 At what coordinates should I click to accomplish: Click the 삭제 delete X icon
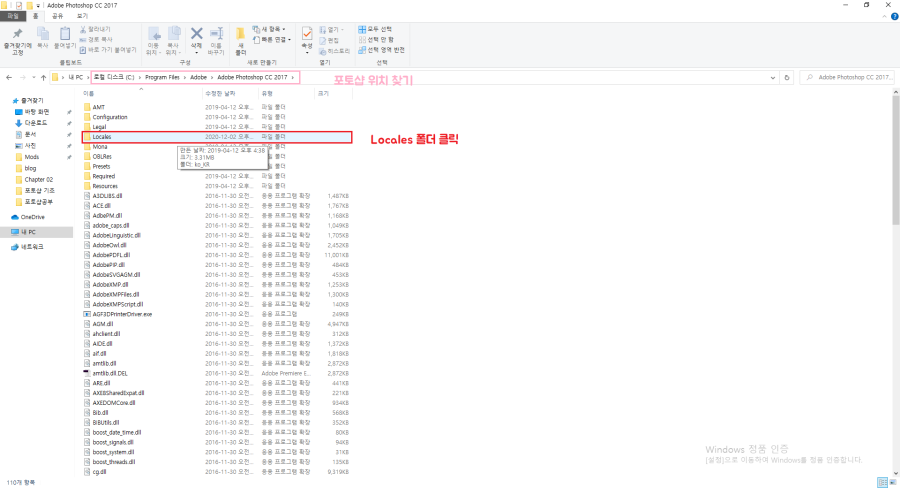[196, 33]
